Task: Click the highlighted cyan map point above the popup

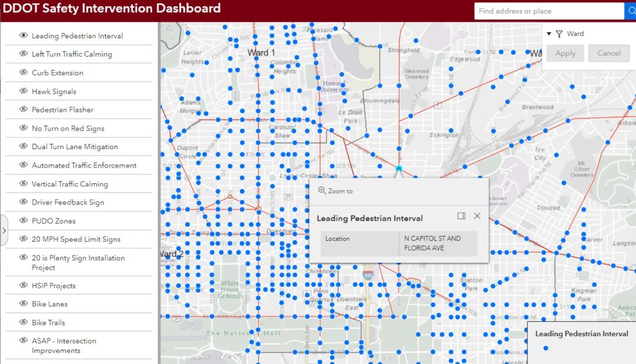Action: point(399,168)
